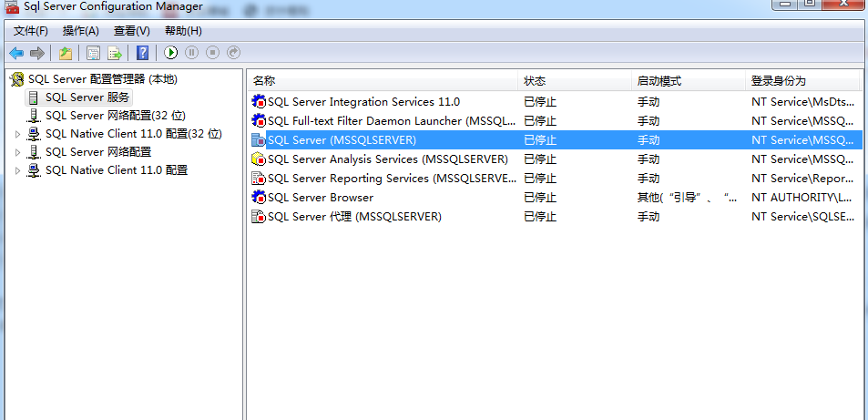Image resolution: width=868 pixels, height=420 pixels.
Task: Sort by the 状态 column header
Action: click(x=575, y=81)
